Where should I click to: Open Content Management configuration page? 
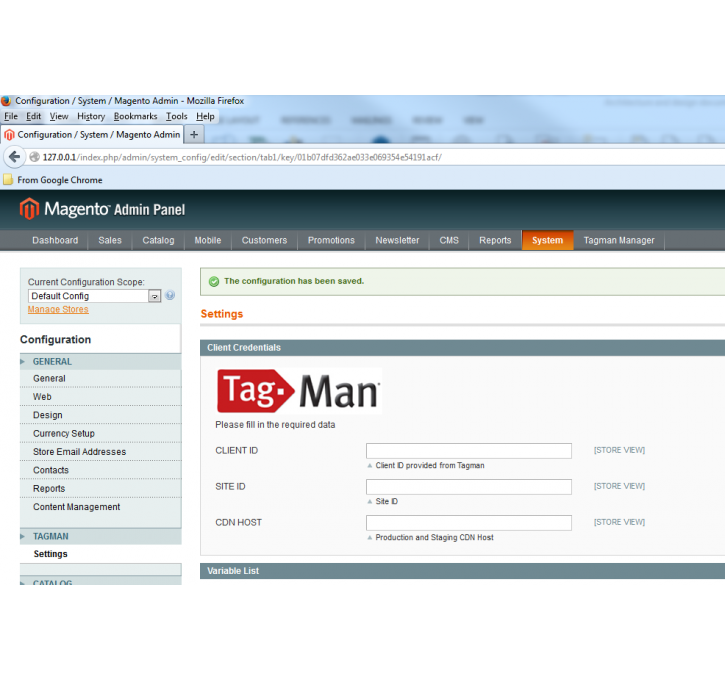pyautogui.click(x=100, y=507)
